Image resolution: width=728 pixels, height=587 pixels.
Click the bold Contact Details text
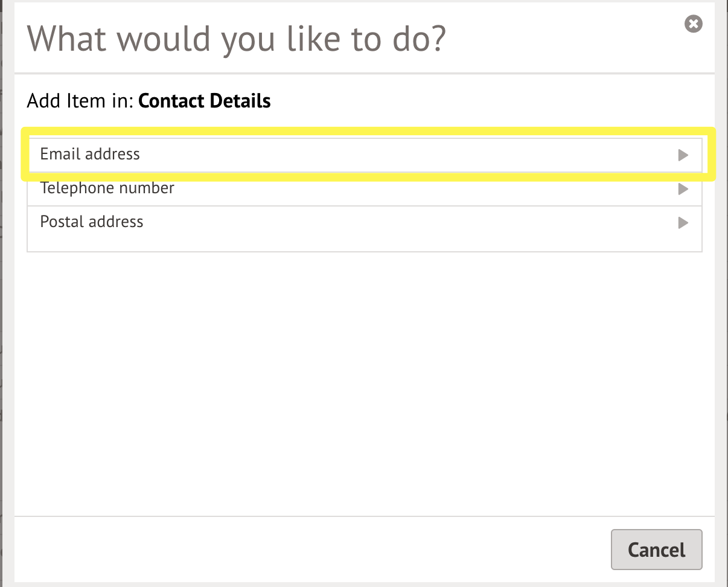[x=205, y=101]
